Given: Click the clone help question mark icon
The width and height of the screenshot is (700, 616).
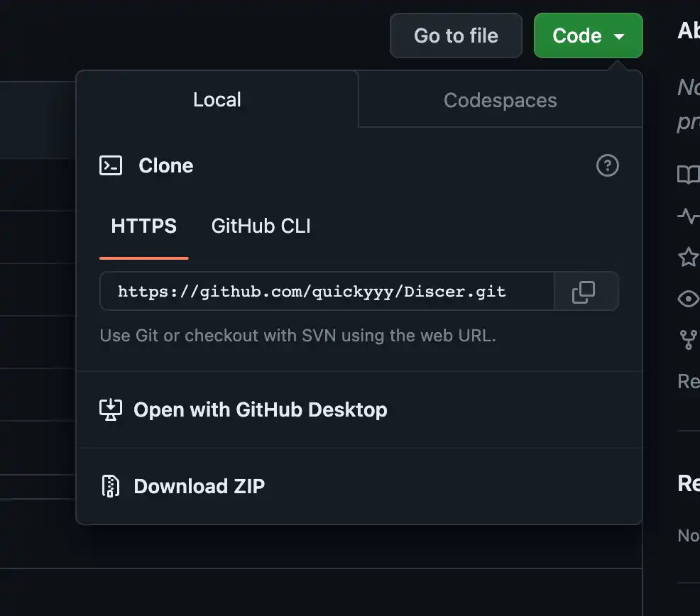Looking at the screenshot, I should (x=607, y=166).
